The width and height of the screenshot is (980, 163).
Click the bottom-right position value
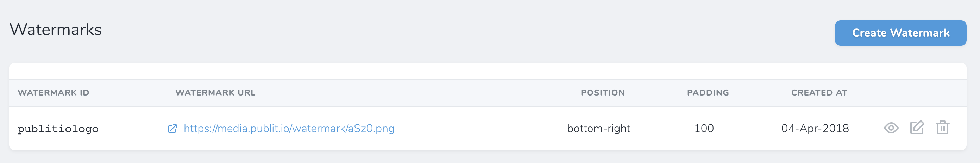tap(598, 129)
